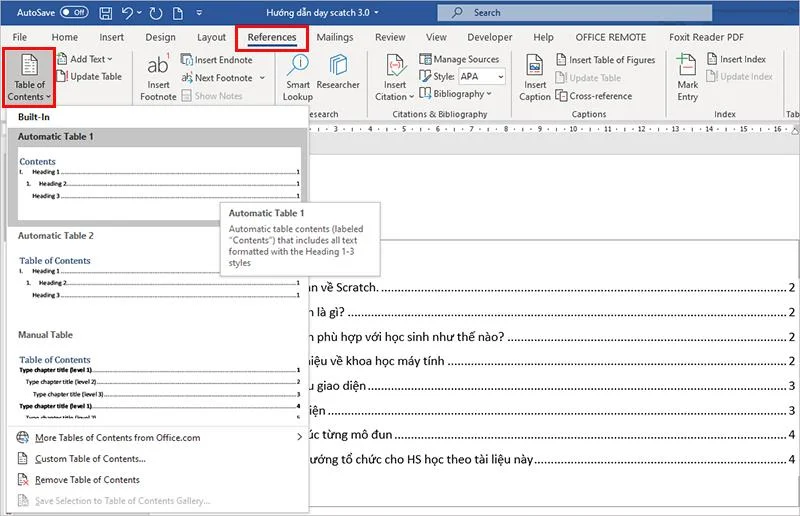This screenshot has height=516, width=800.
Task: Click the New document icon in quick access
Action: coord(178,13)
